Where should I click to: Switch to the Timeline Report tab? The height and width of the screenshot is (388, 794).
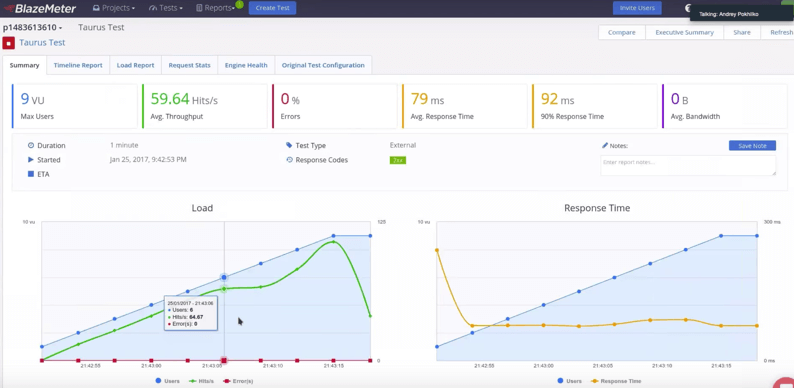click(78, 65)
